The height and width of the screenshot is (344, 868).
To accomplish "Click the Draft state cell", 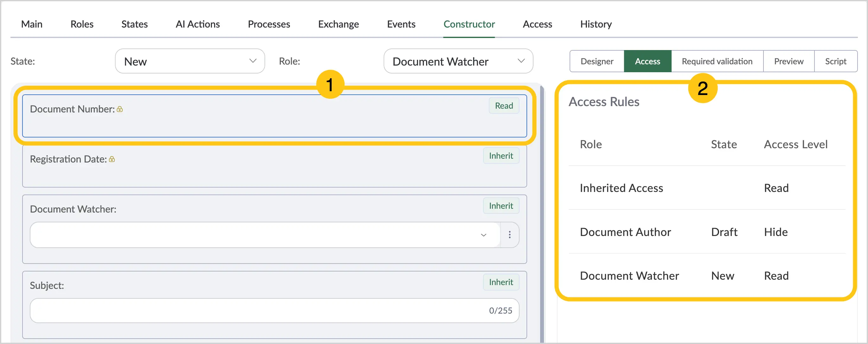I will [x=724, y=232].
